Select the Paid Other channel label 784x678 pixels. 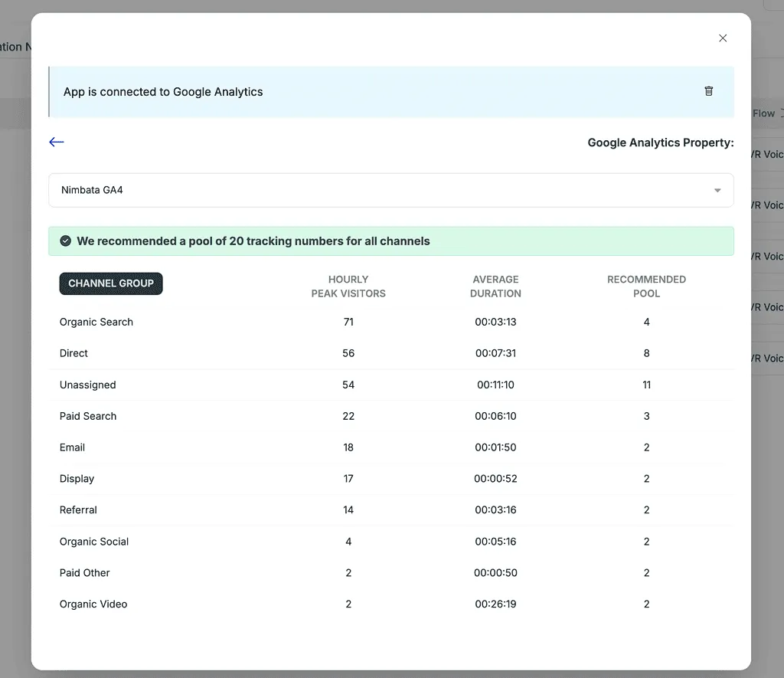pos(84,573)
